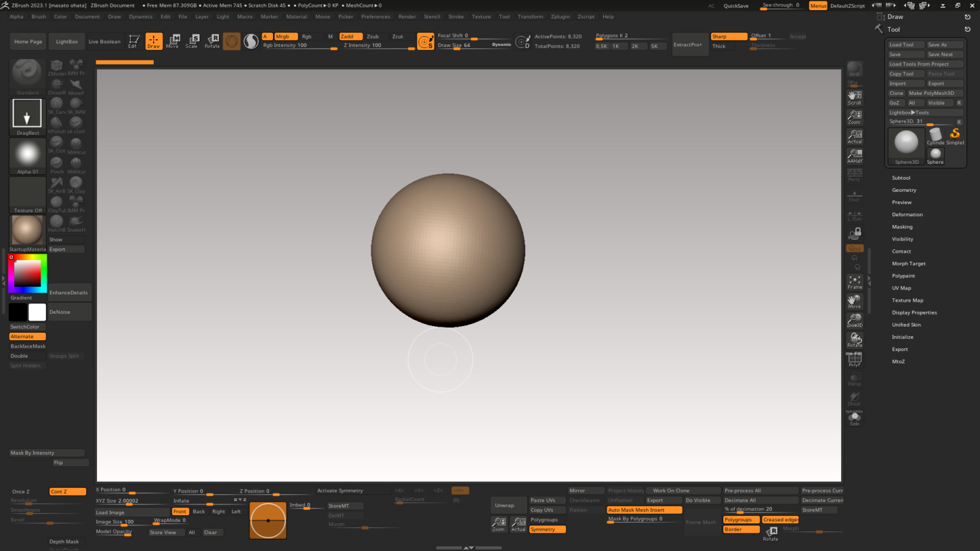Select the Scale transform tool
Image resolution: width=980 pixels, height=551 pixels.
tap(192, 42)
